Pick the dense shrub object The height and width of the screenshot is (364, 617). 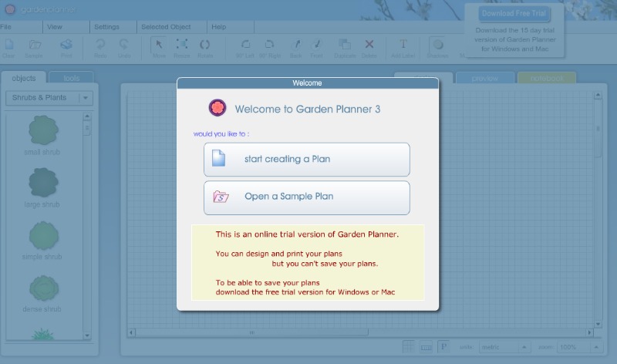(x=44, y=288)
